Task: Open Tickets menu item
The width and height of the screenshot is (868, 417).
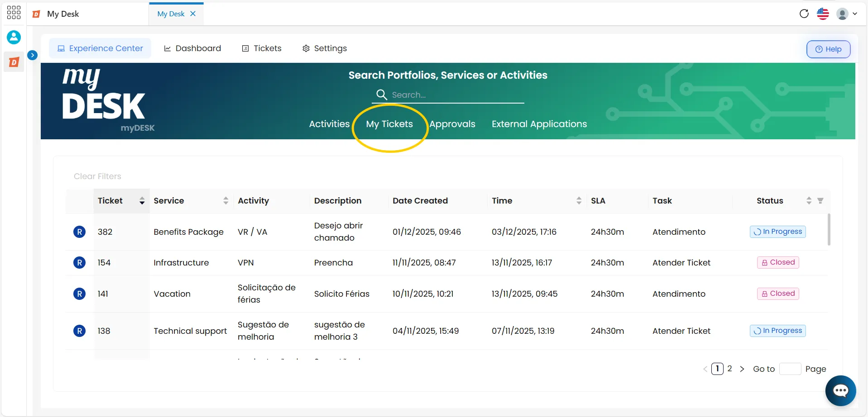Action: pos(262,48)
